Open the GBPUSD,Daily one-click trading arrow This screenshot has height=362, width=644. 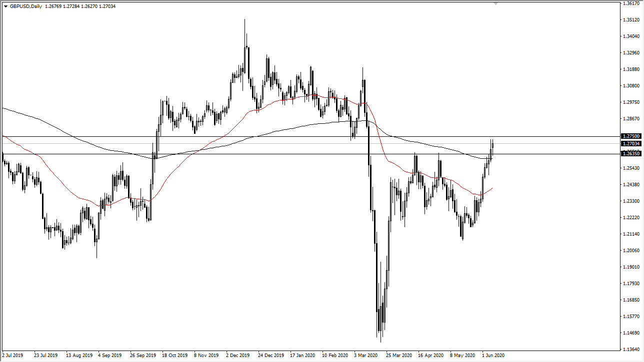point(5,6)
